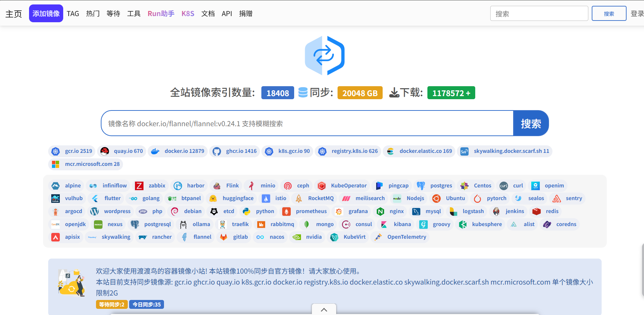This screenshot has width=644, height=315.
Task: Click the flutter logo icon
Action: (x=95, y=198)
